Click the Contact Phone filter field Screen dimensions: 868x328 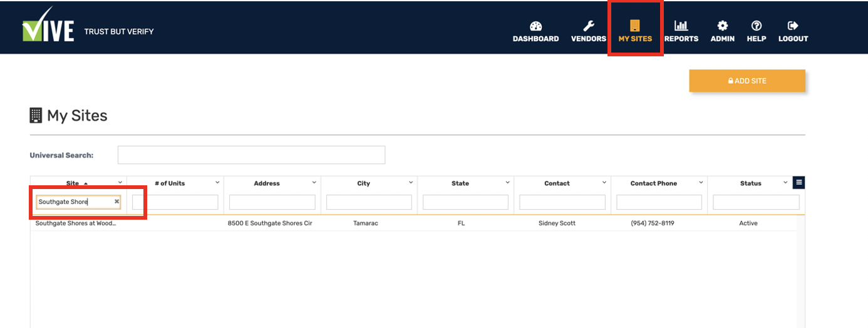pos(659,202)
